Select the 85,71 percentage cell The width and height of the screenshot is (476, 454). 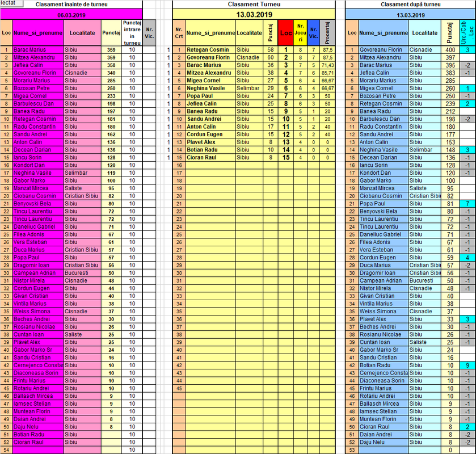(327, 73)
